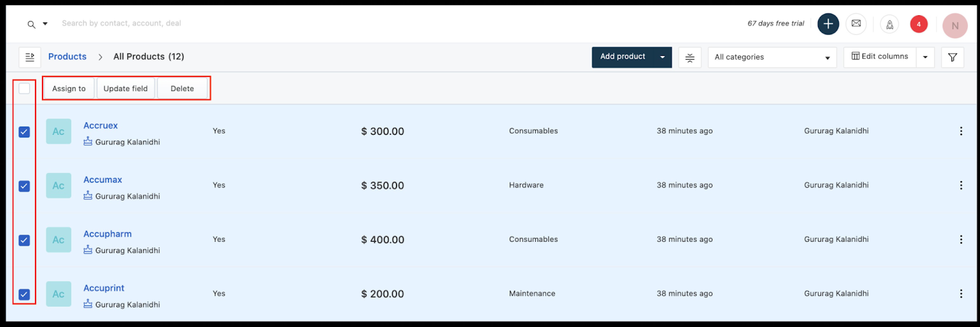This screenshot has height=327, width=980.
Task: Uncheck the Accumax product checkbox
Action: click(24, 186)
